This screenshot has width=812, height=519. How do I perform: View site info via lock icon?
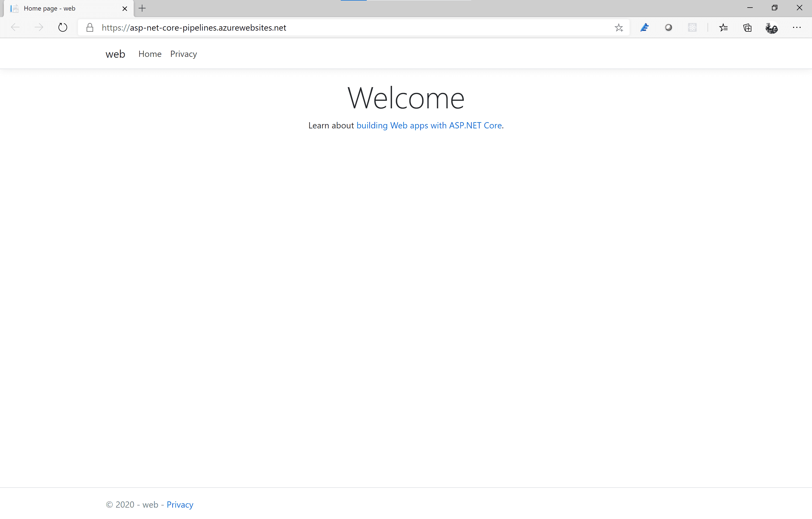[90, 27]
